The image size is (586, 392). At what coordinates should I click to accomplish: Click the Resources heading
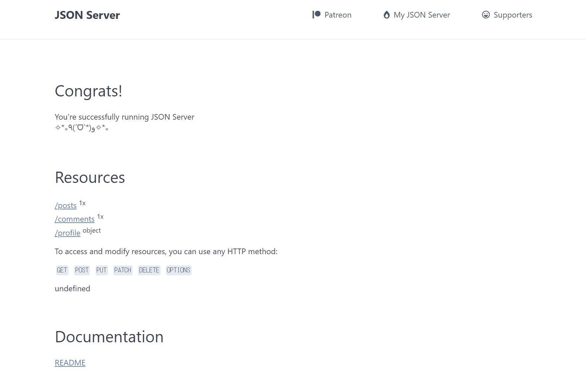[90, 178]
